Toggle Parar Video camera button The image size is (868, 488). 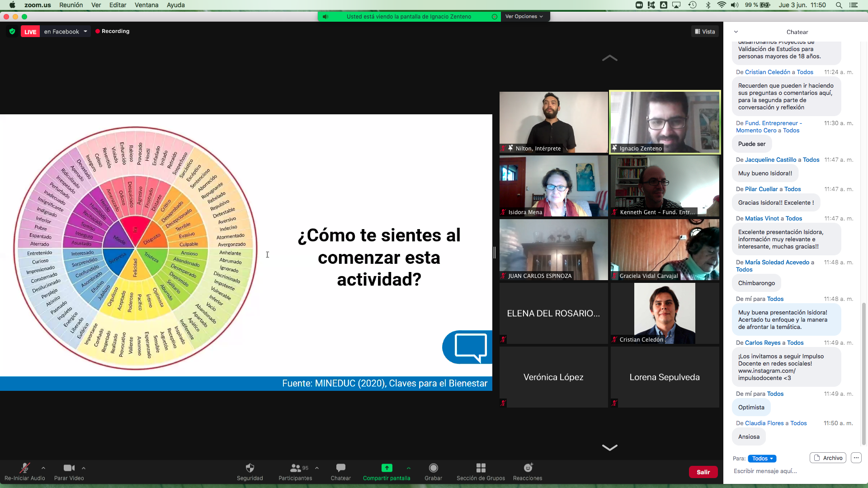tap(69, 468)
